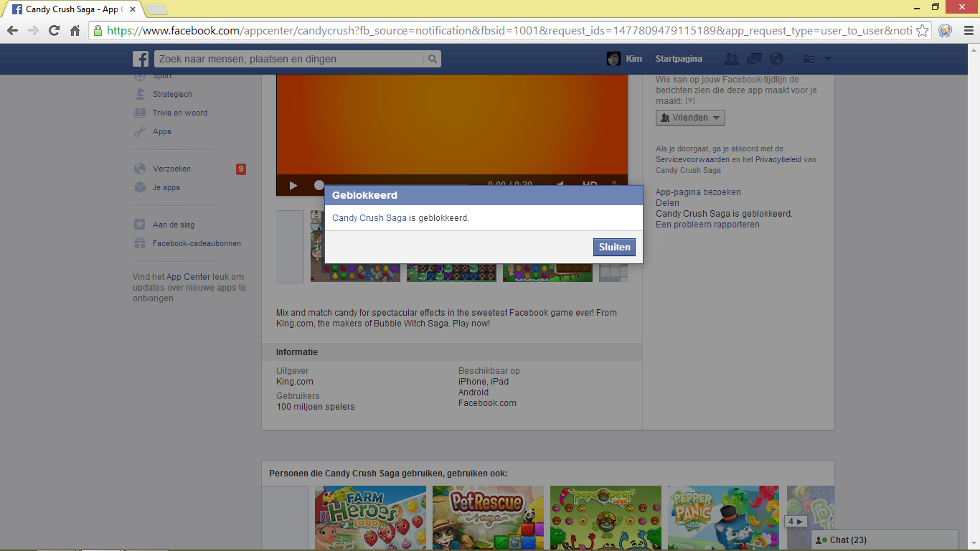This screenshot has height=551, width=980.
Task: Click the [?] help link
Action: click(689, 102)
